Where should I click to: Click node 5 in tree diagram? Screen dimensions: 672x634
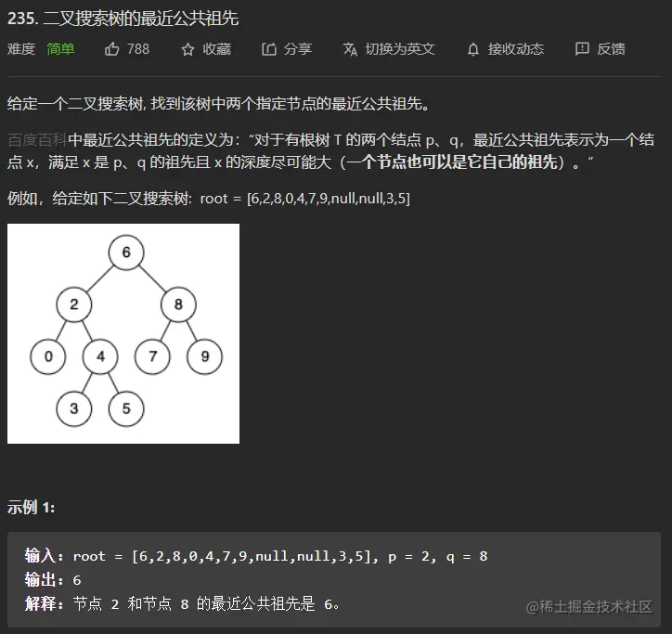(x=126, y=408)
